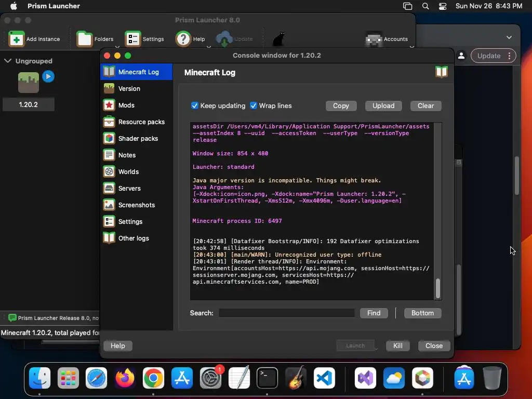Open Folders in main toolbar
The image size is (532, 399).
(x=95, y=39)
